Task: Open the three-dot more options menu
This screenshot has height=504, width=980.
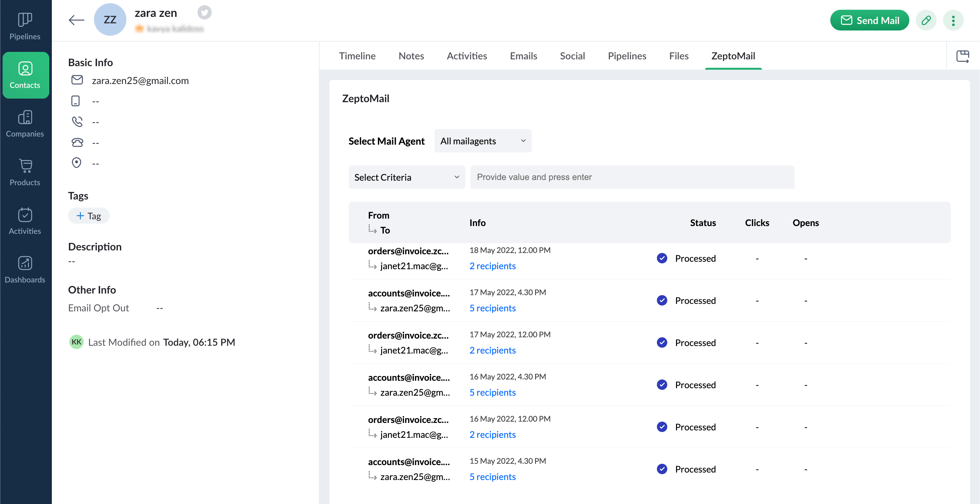Action: pyautogui.click(x=952, y=20)
